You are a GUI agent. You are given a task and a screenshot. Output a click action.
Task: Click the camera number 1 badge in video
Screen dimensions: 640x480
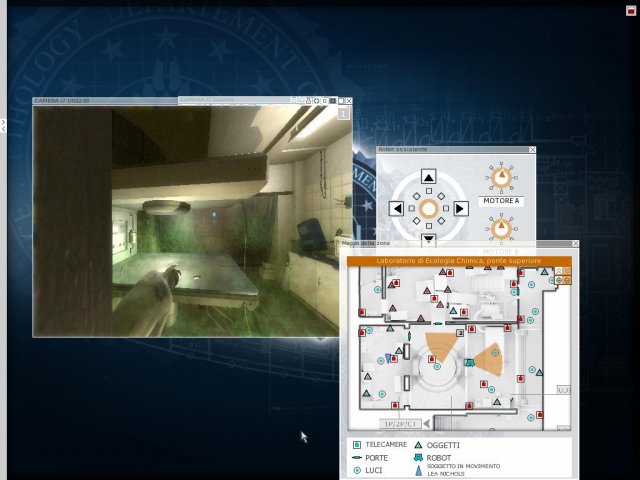(x=343, y=113)
